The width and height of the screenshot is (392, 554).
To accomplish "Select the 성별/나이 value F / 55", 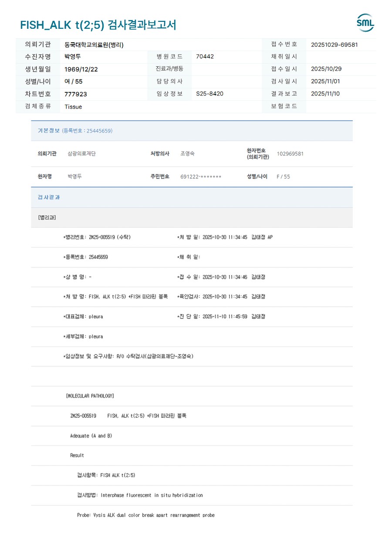I will click(x=283, y=177).
